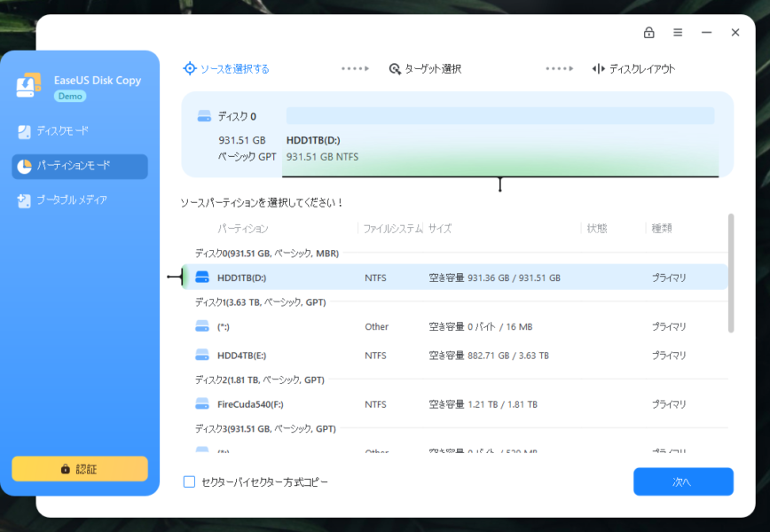Viewport: 770px width, 532px height.
Task: Click the 状態 column header
Action: pos(597,229)
